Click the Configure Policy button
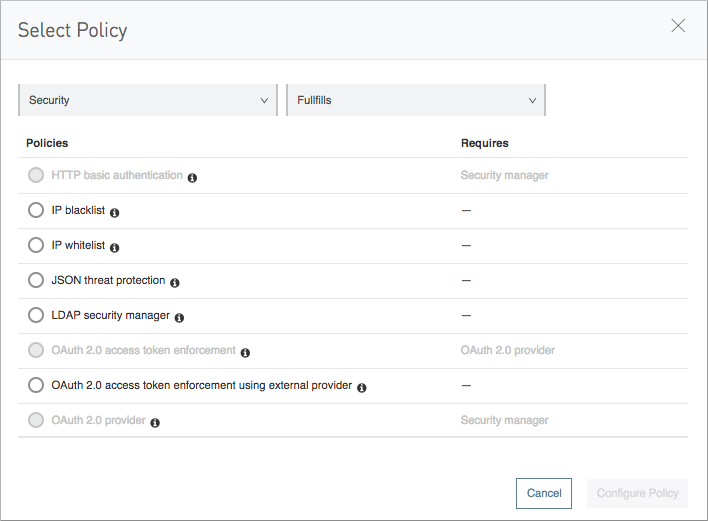 pyautogui.click(x=637, y=493)
